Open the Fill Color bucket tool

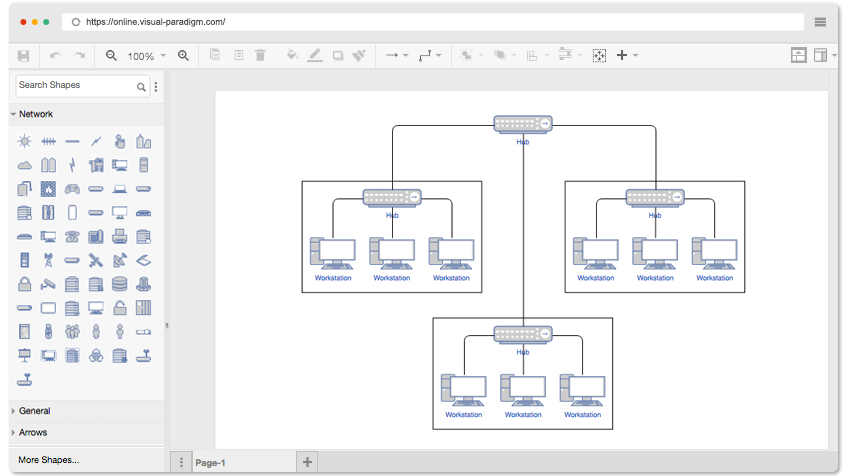point(292,55)
